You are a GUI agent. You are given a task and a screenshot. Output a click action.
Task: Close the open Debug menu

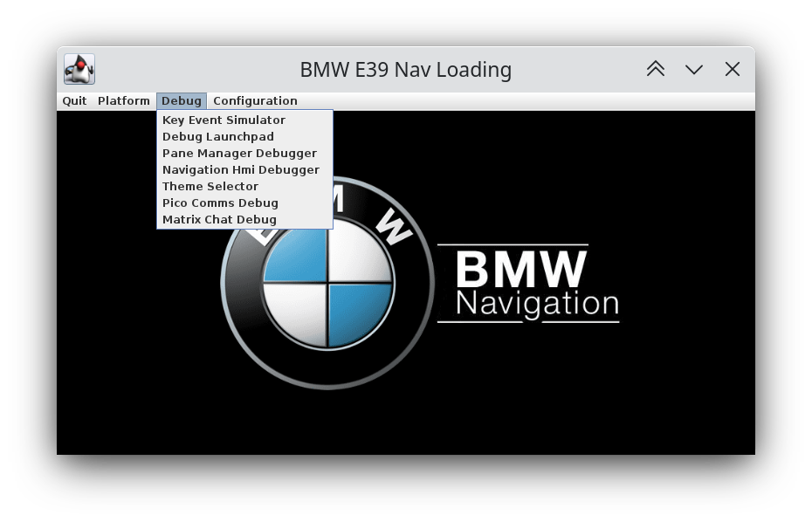point(182,101)
